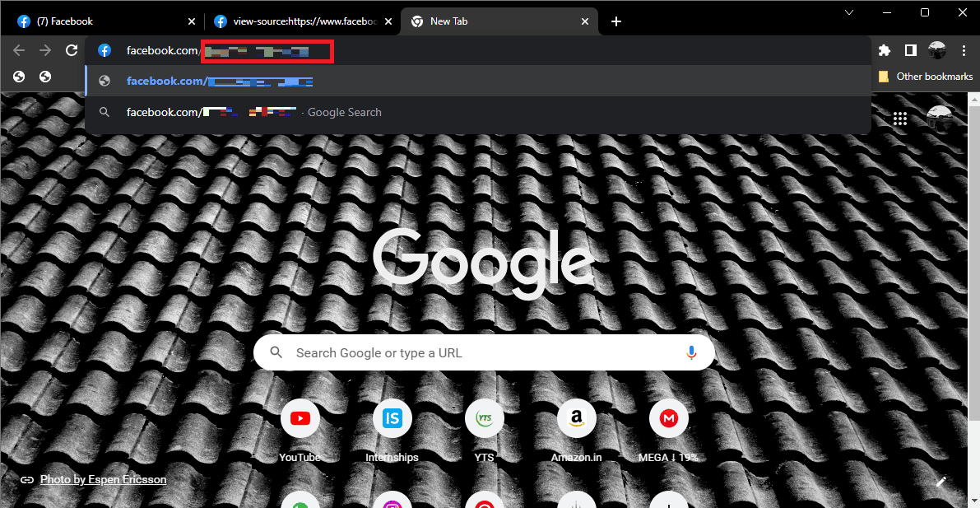Click the reload page icon
Screen dimensions: 980x508
coord(72,51)
